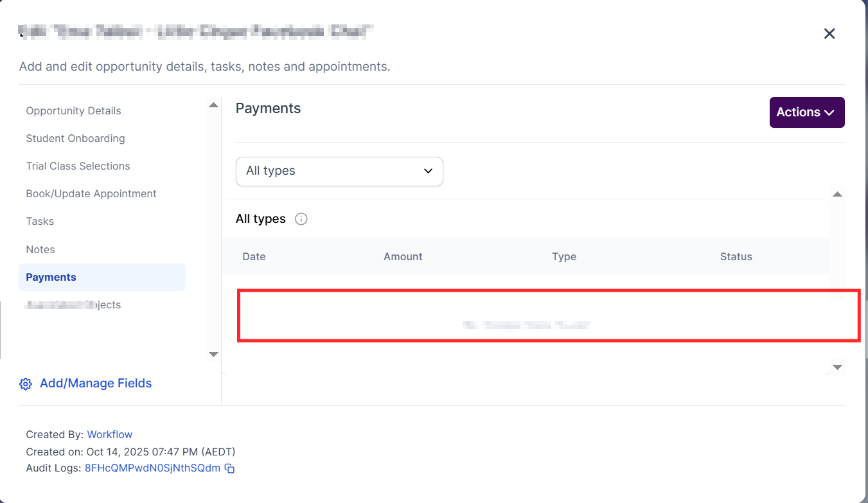Switch to the Tasks section
The height and width of the screenshot is (503, 868).
click(40, 221)
